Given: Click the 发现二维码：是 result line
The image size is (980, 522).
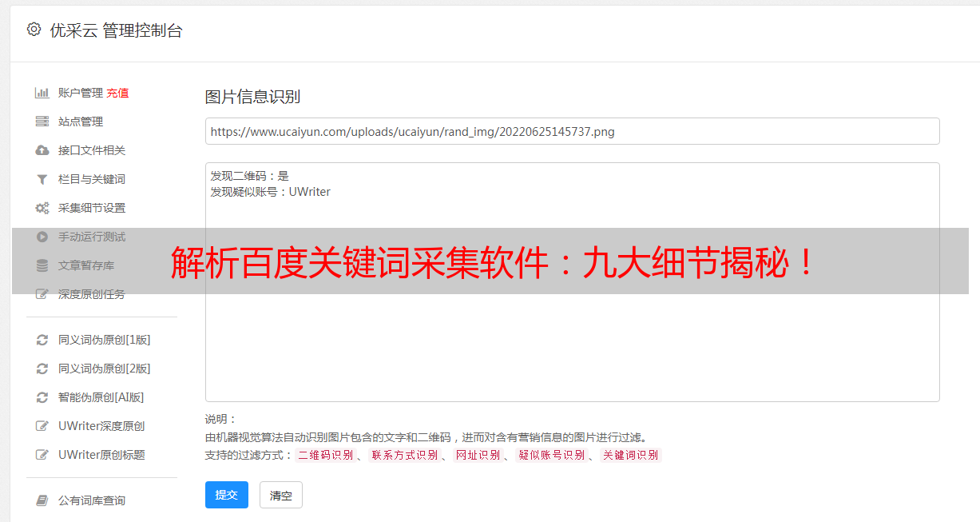Looking at the screenshot, I should click(249, 176).
